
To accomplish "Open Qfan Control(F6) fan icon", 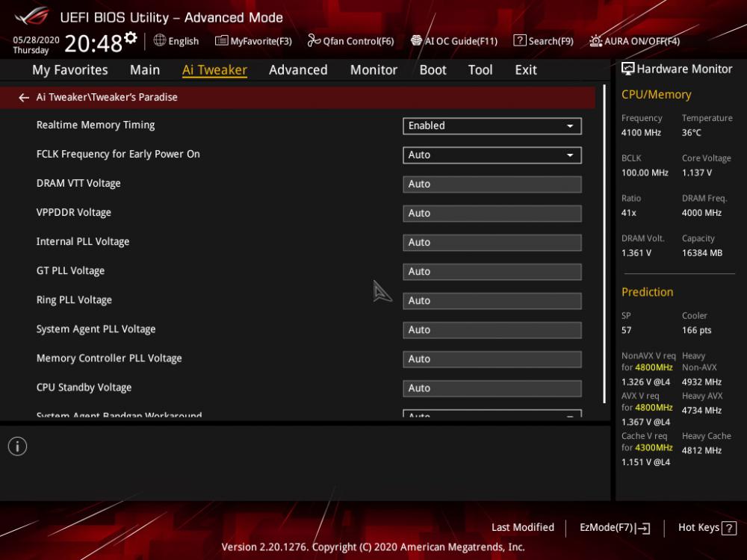I will [314, 40].
